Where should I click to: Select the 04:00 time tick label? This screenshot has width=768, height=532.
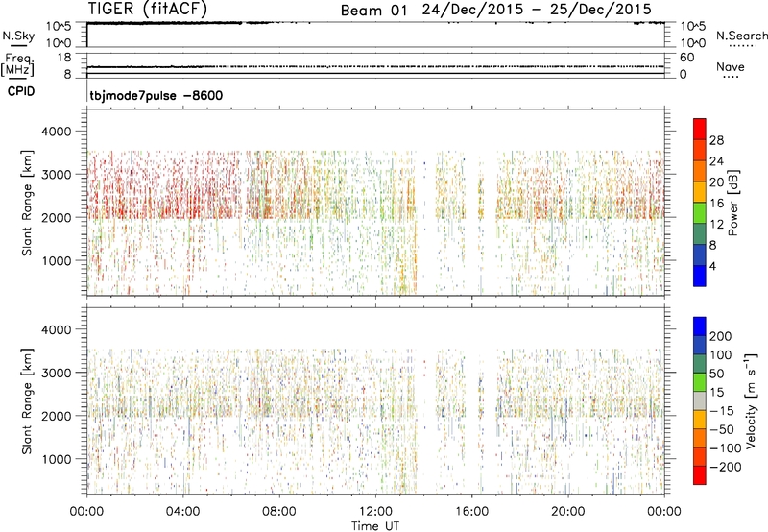coord(182,512)
